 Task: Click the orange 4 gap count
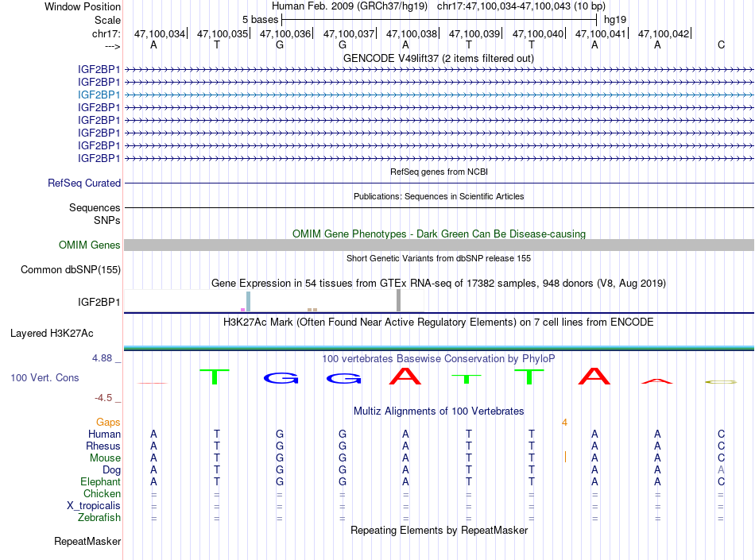(x=564, y=423)
